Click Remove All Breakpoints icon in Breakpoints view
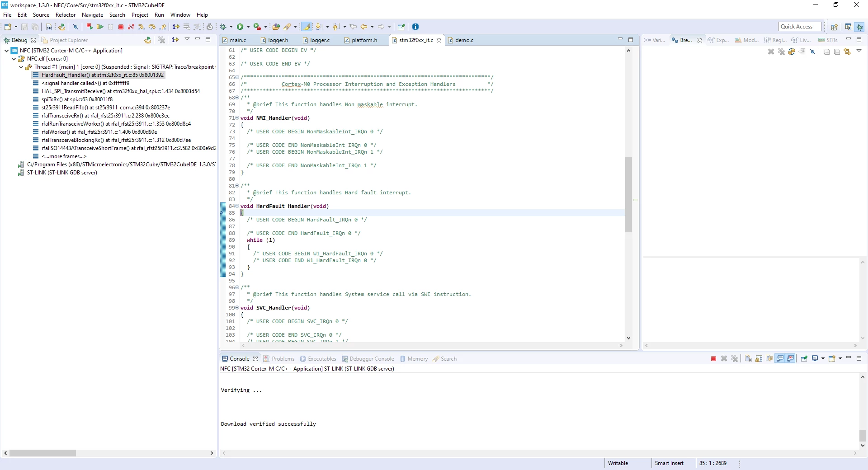 (782, 52)
